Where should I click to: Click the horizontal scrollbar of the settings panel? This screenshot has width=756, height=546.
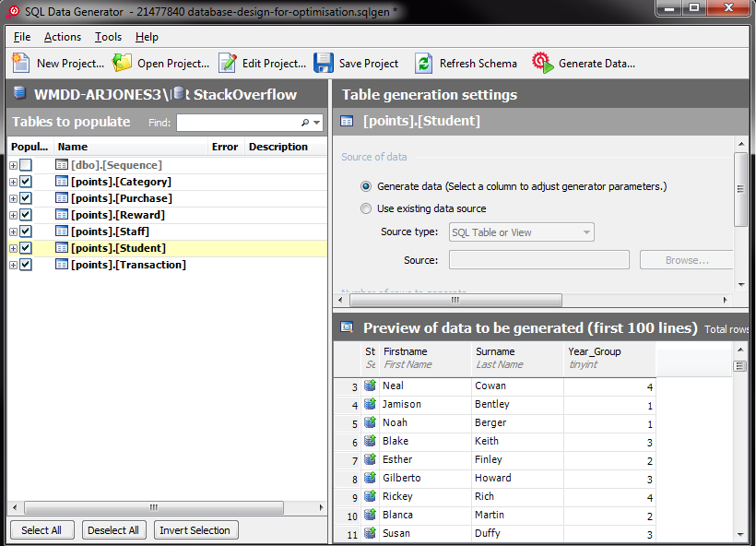click(455, 300)
